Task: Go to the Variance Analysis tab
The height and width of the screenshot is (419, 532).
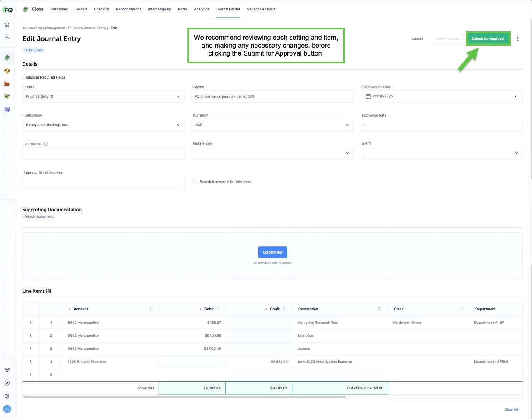Action: pos(261,9)
